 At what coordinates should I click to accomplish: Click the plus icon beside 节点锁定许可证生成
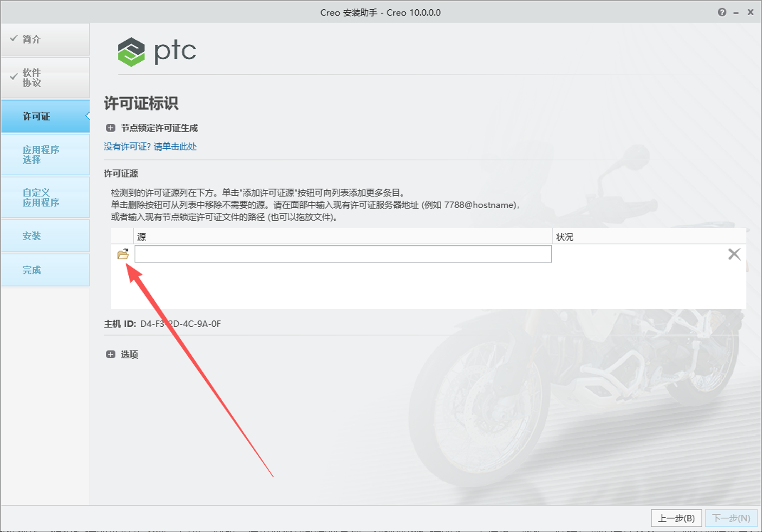111,128
